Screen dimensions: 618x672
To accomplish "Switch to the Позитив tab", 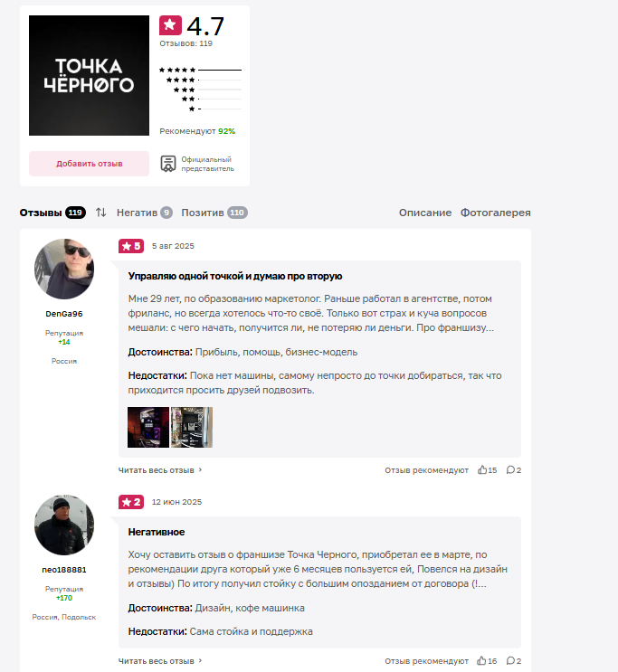I will pos(214,213).
